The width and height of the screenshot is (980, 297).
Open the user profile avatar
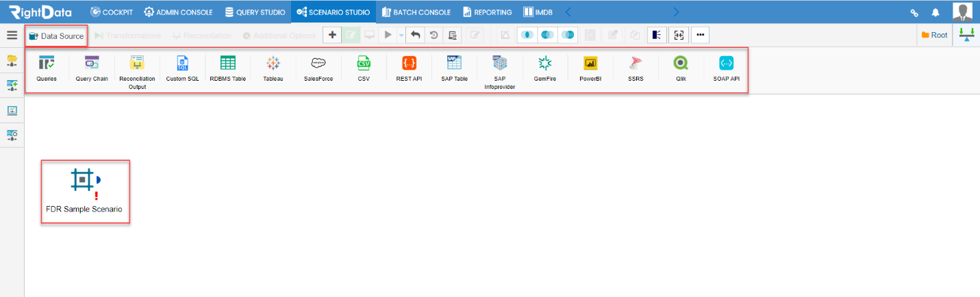962,12
